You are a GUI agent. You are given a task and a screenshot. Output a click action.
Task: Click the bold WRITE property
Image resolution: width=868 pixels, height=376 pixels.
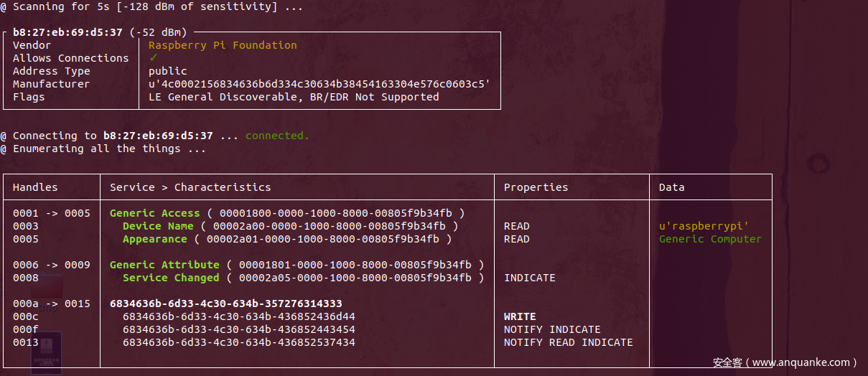[x=520, y=316]
